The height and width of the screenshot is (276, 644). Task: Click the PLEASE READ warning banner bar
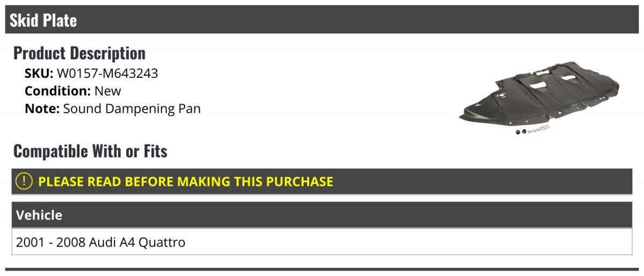322,181
